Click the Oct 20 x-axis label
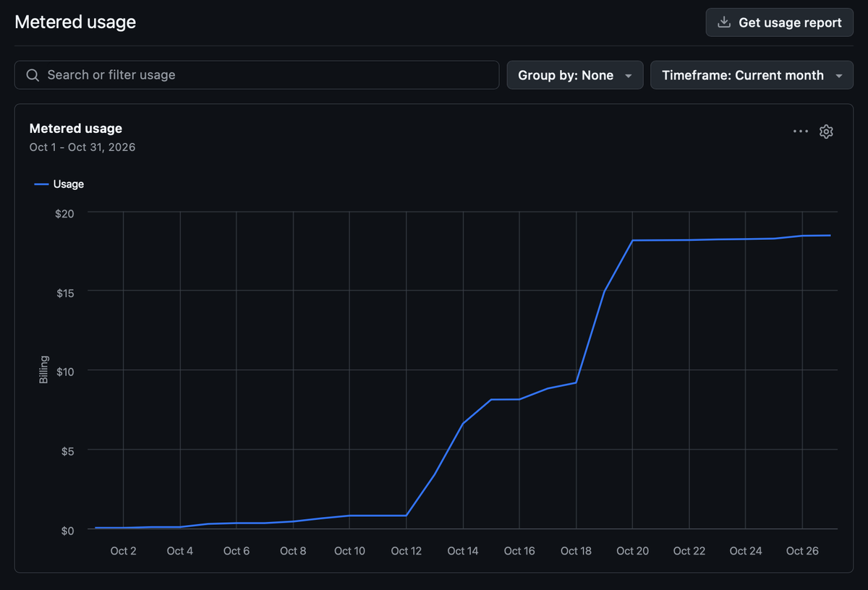Viewport: 868px width, 590px height. click(633, 551)
